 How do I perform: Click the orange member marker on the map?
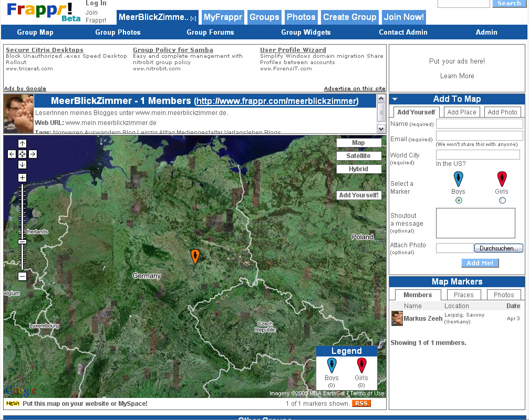pyautogui.click(x=195, y=257)
